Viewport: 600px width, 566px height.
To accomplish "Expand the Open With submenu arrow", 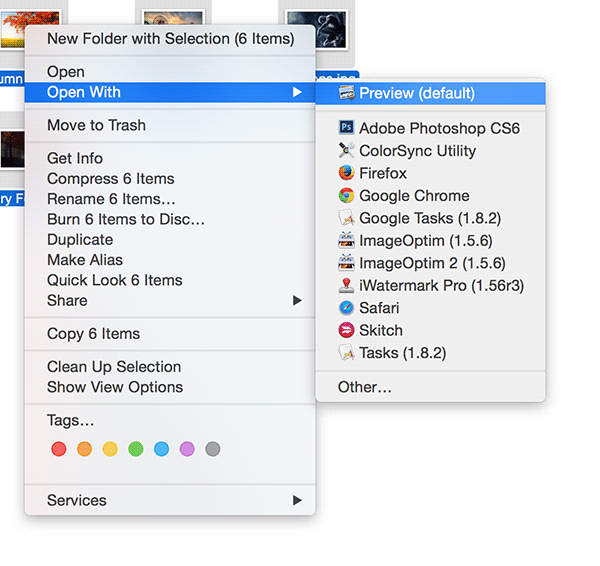I will [x=297, y=92].
